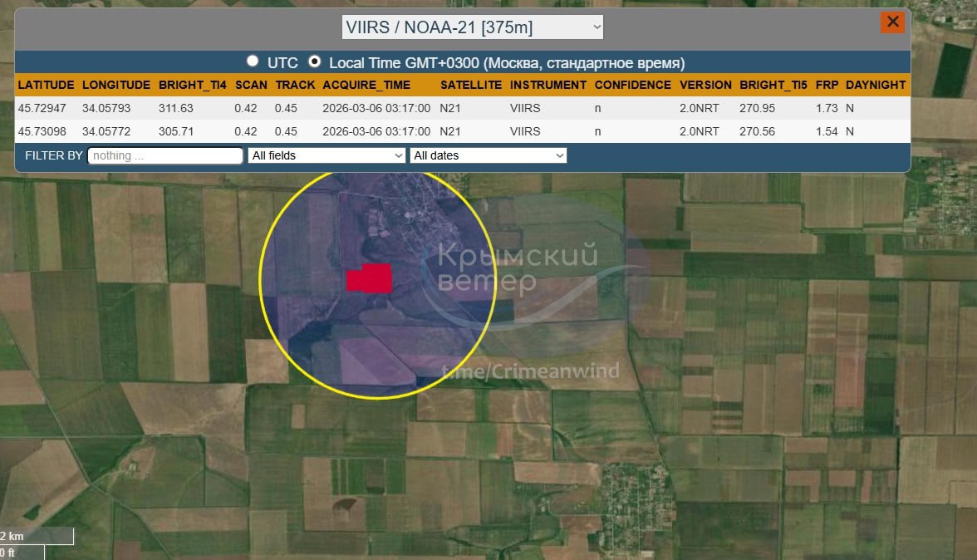Sort by BRIGHT_TI4 column header
The image size is (977, 560).
click(x=192, y=85)
